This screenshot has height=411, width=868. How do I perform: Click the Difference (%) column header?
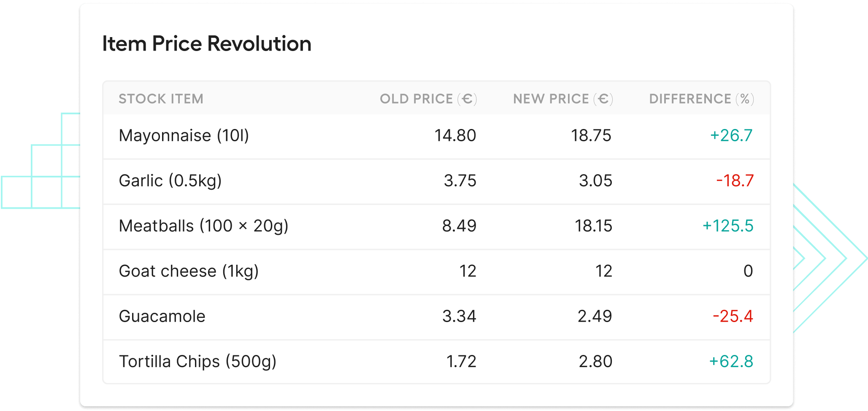701,99
